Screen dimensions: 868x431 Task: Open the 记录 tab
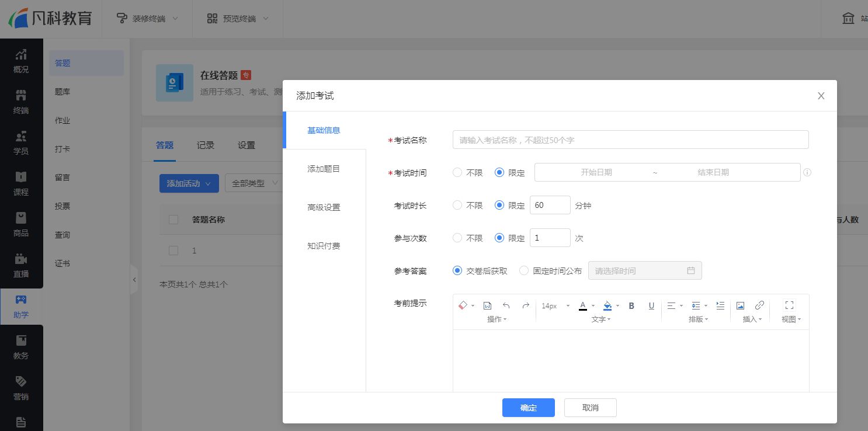pos(206,145)
